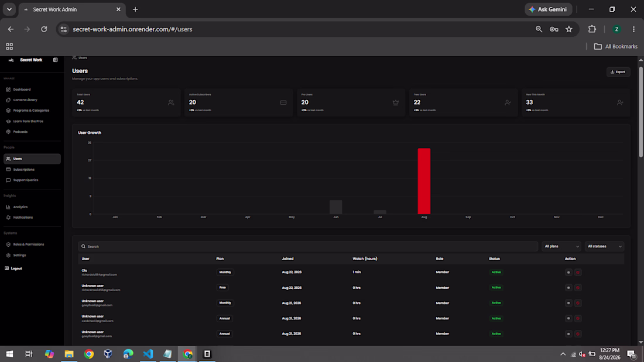Reload the page

[x=44, y=29]
